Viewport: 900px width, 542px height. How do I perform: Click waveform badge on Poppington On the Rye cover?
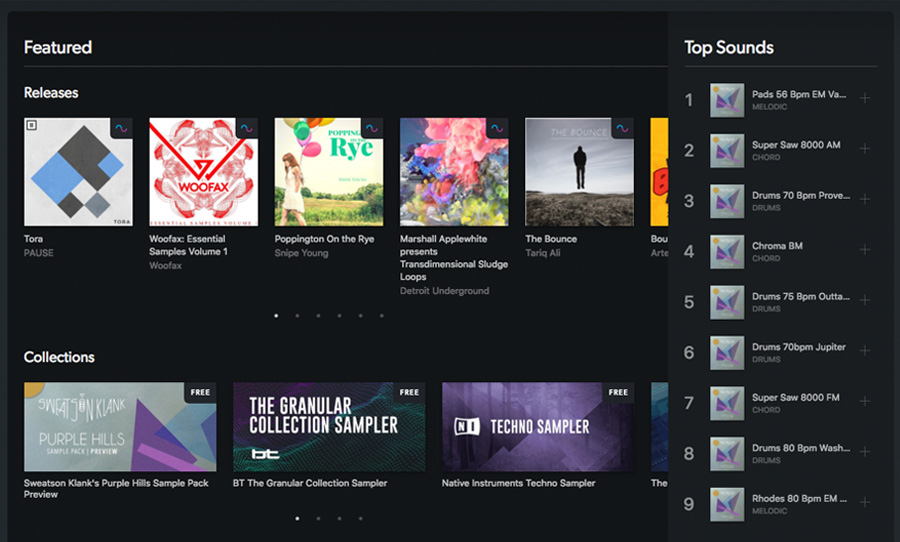click(372, 129)
